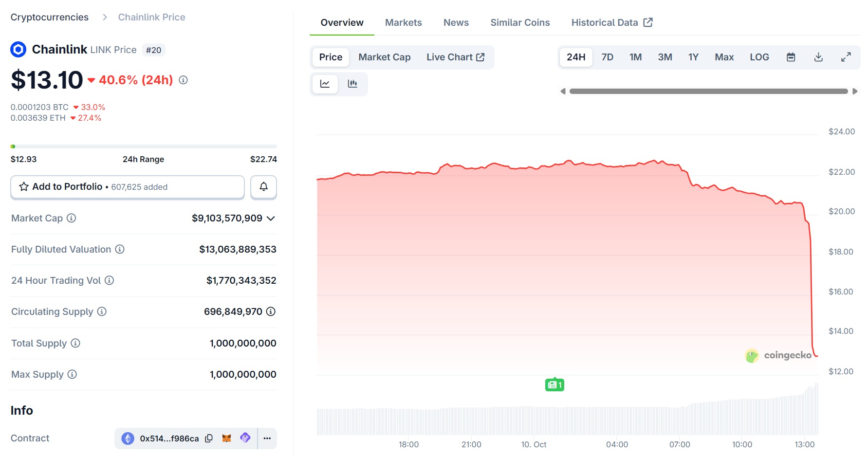This screenshot has height=457, width=868.
Task: Click the $13.10 price value
Action: (x=47, y=80)
